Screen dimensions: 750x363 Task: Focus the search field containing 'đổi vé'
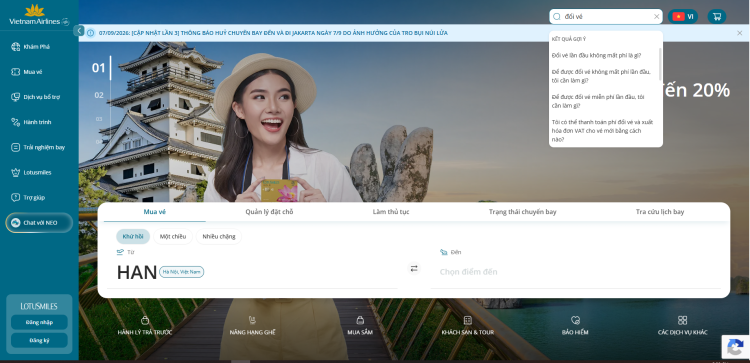point(606,16)
